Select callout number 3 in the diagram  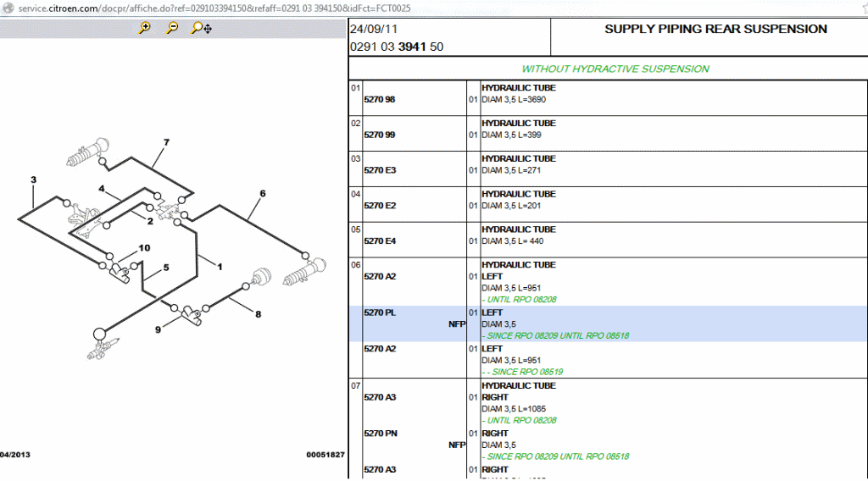click(x=34, y=180)
